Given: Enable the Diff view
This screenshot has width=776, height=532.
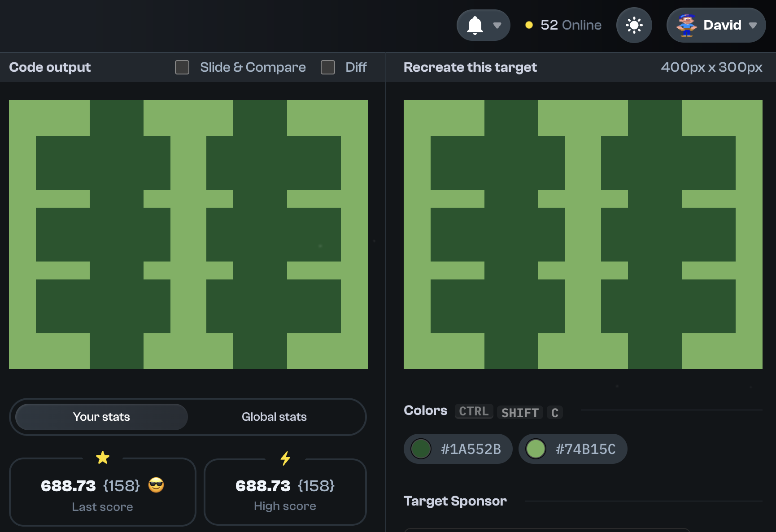Looking at the screenshot, I should 328,67.
